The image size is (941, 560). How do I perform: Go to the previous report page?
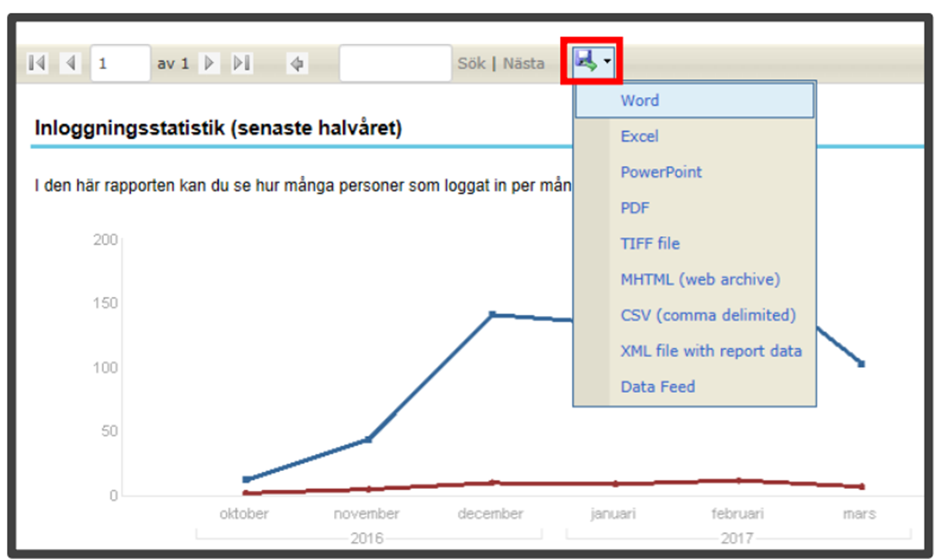tap(71, 63)
